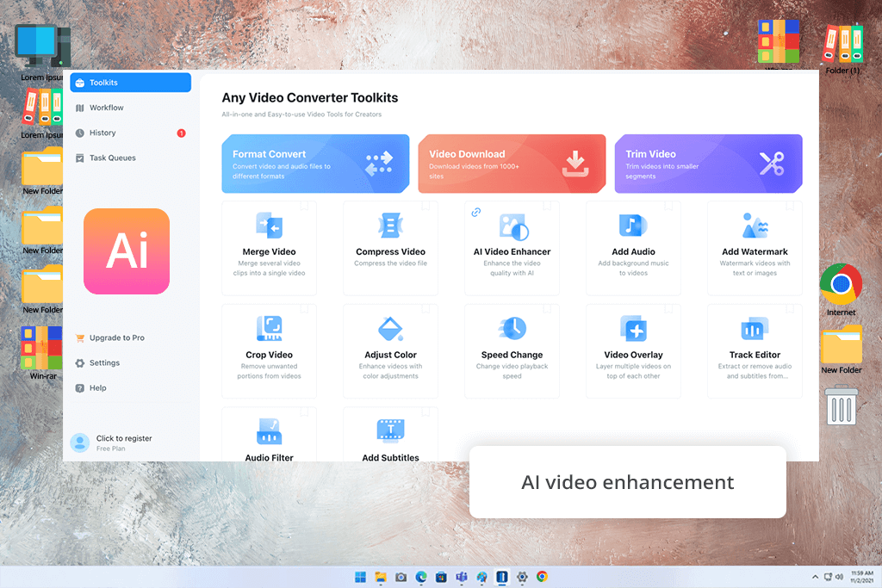The width and height of the screenshot is (882, 588).
Task: Open the taskbar clock showing 11:59 AM
Action: click(x=861, y=577)
